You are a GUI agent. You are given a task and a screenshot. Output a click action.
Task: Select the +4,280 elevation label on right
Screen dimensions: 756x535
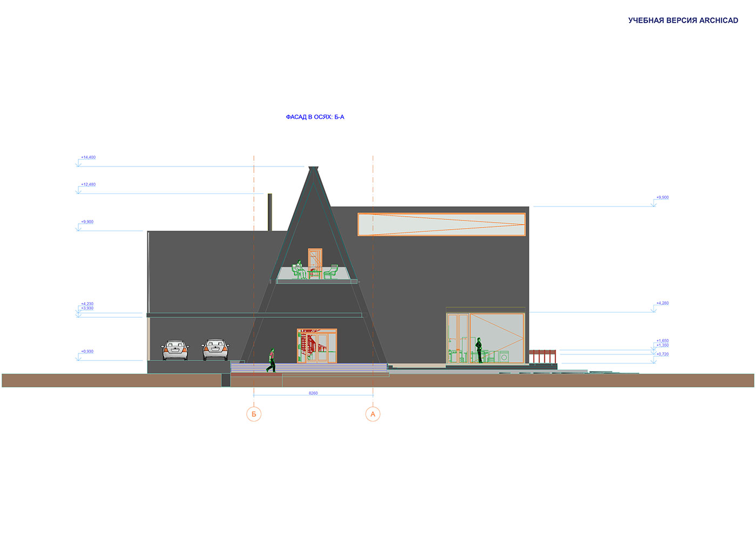[662, 303]
